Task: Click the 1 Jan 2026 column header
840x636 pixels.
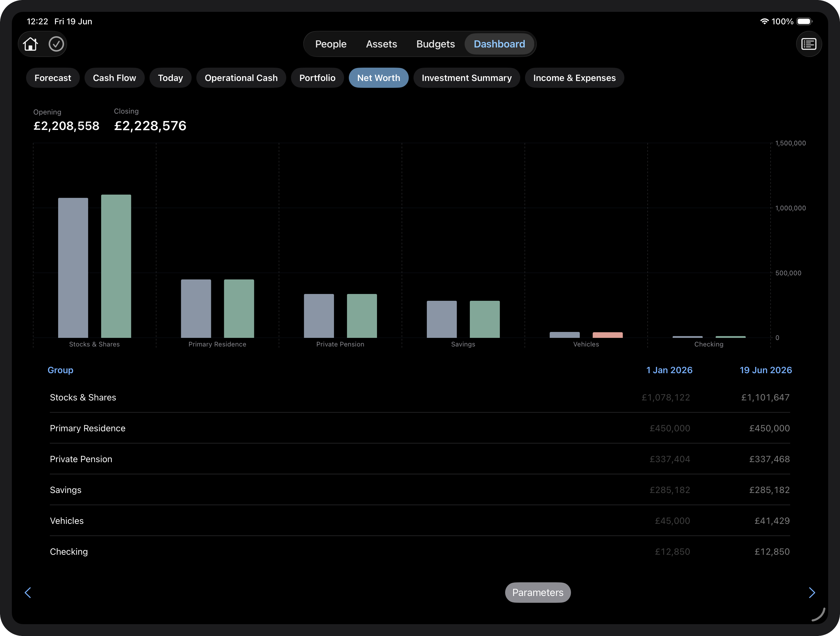Action: click(669, 370)
